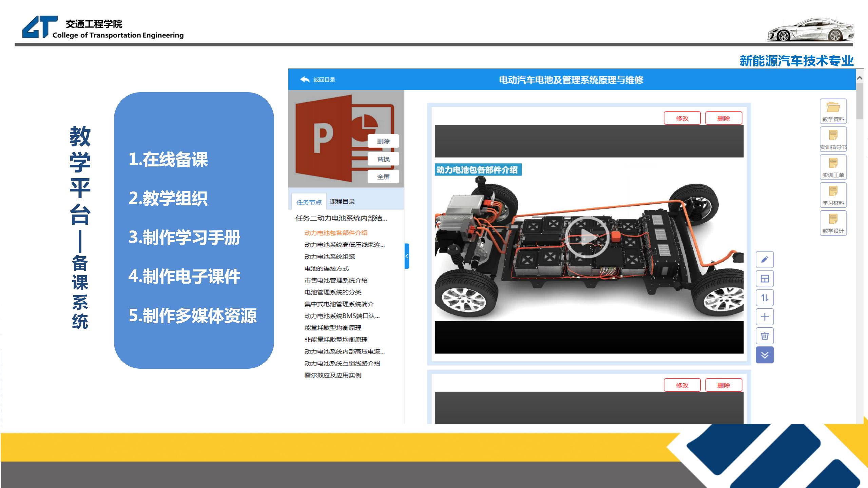
Task: Click the 返回目录 back arrow
Action: tap(305, 80)
